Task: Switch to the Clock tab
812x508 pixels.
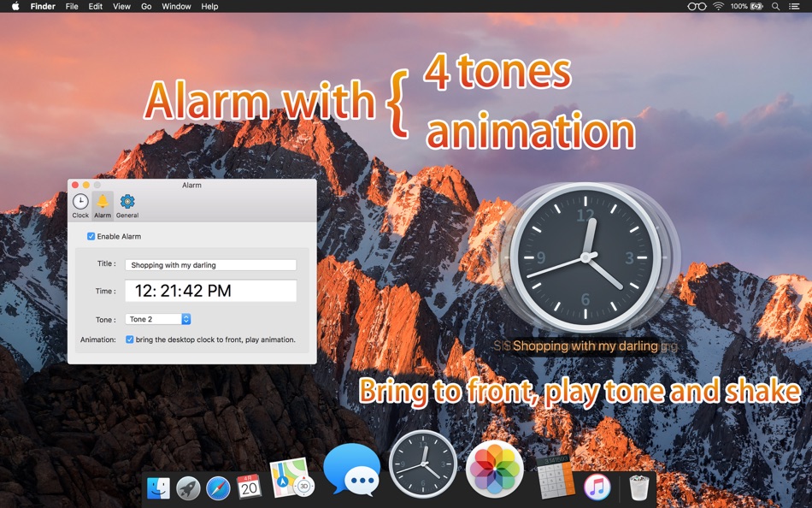Action: tap(80, 206)
